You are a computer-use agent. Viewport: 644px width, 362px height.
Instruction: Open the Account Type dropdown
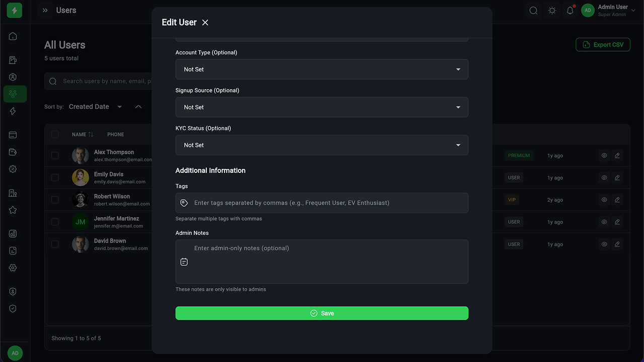(321, 69)
